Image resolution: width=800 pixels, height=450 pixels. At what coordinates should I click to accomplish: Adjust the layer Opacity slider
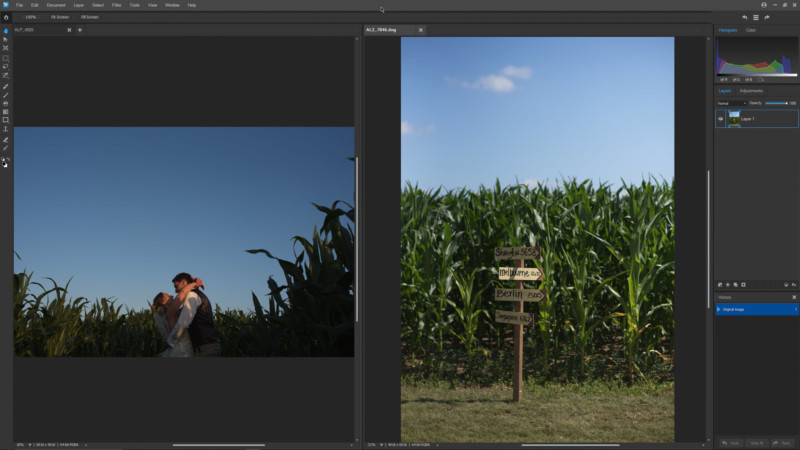tap(776, 103)
